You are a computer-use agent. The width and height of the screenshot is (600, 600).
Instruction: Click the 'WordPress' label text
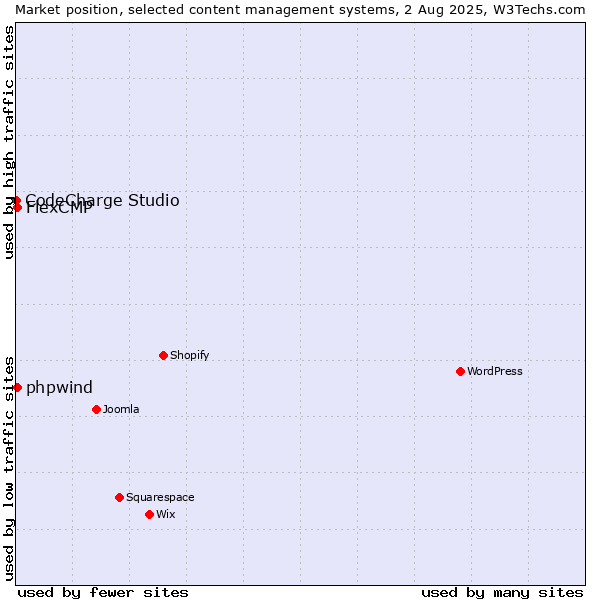[495, 371]
